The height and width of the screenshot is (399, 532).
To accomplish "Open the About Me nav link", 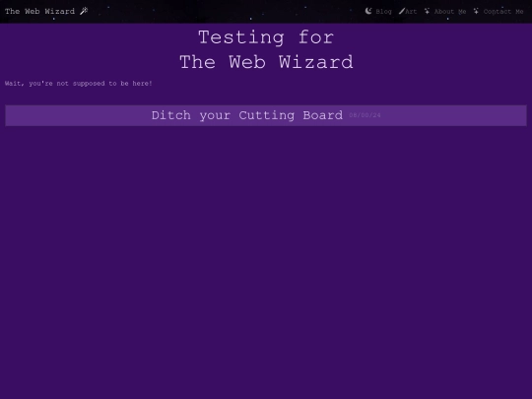I will point(450,12).
